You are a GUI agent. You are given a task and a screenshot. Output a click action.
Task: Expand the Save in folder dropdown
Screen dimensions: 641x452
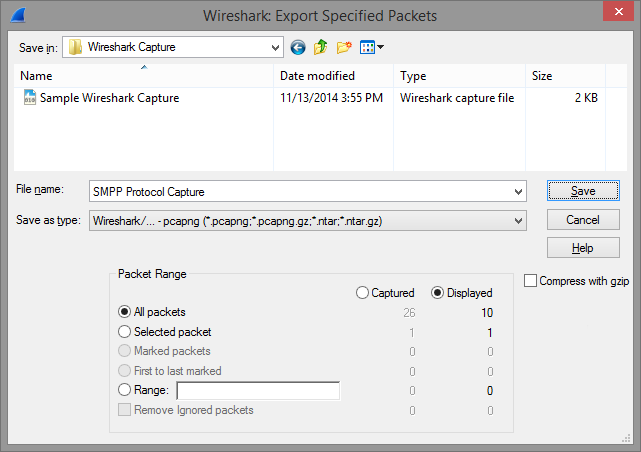[x=276, y=47]
